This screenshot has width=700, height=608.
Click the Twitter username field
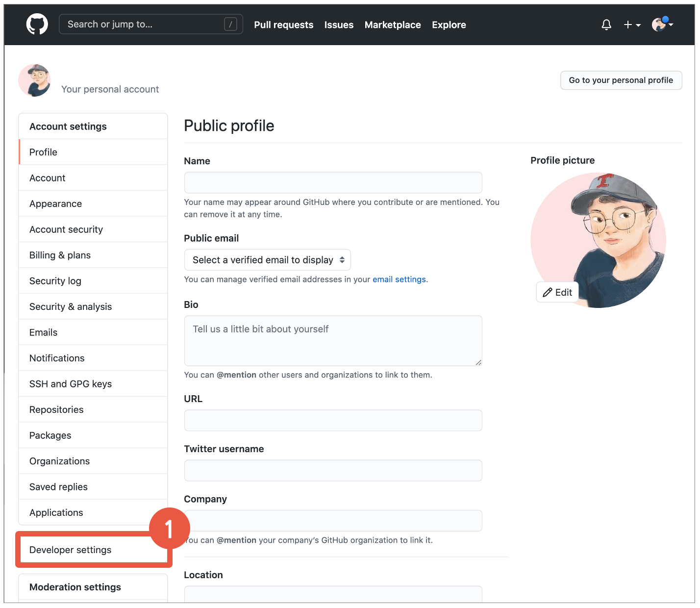(333, 470)
